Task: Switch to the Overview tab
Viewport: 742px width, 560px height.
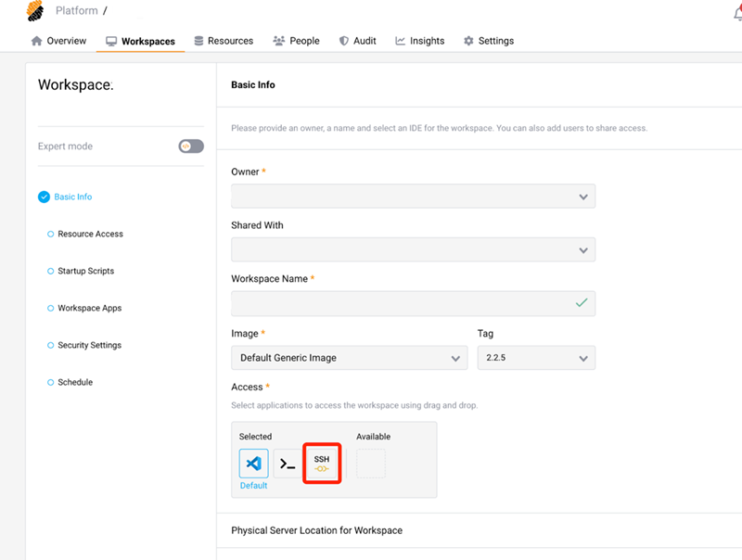Action: pyautogui.click(x=58, y=41)
